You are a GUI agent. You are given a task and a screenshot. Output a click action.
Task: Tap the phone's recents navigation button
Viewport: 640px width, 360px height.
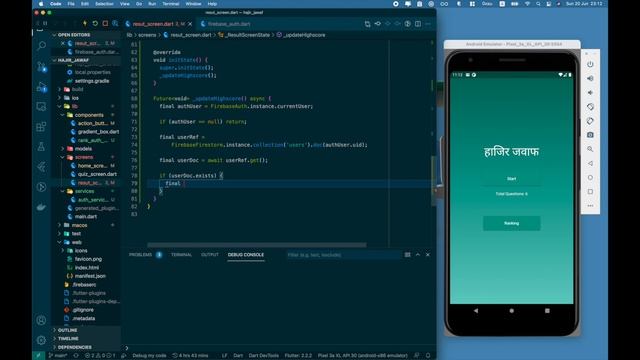pos(547,311)
